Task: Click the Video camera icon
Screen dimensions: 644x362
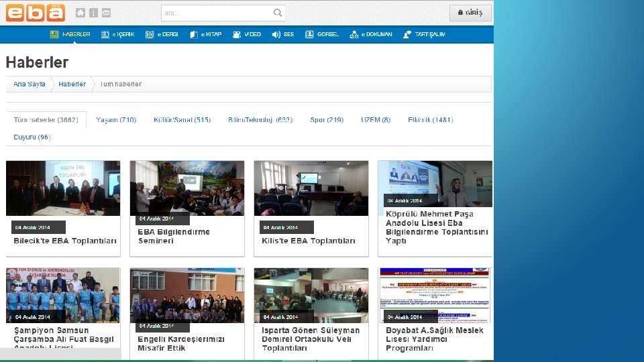Action: point(237,34)
